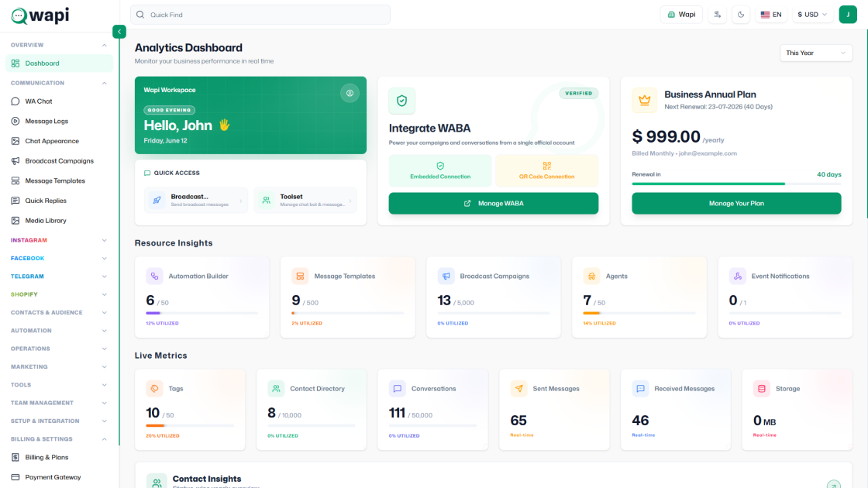Open the USD currency dropdown

pyautogui.click(x=812, y=15)
